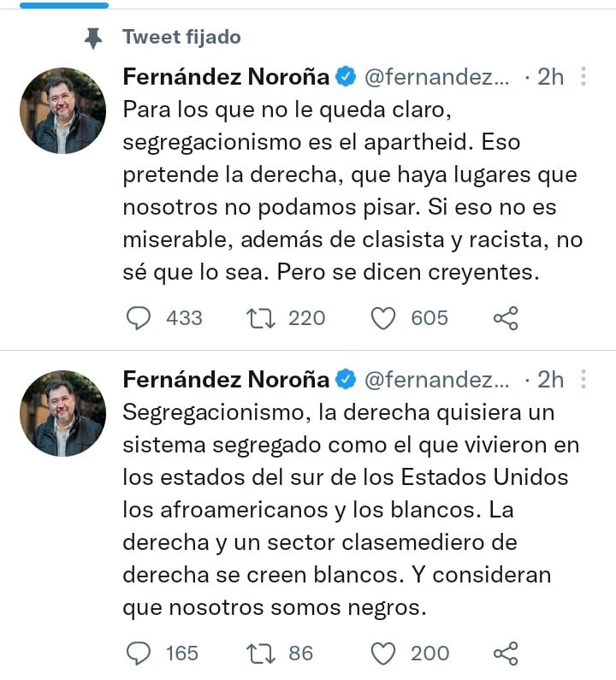Click the profile photo on the second tweet
Screen dimensions: 616x680
pos(62,413)
